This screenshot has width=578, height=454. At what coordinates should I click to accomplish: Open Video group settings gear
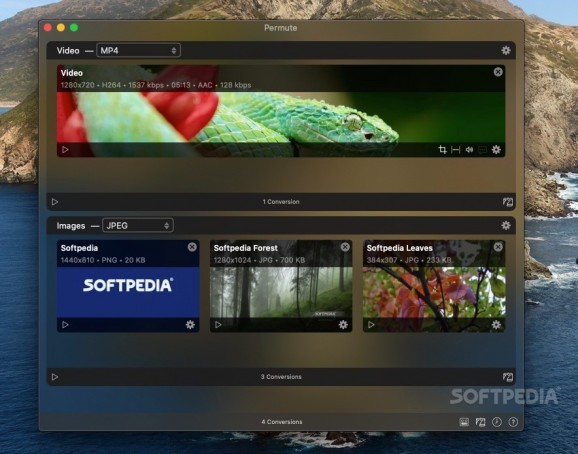506,50
